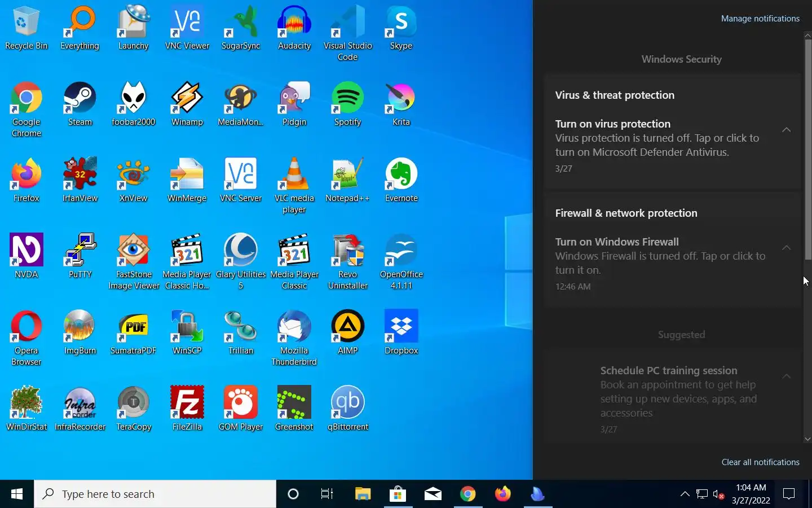The image size is (812, 508).
Task: Open AIMP desktop shortcut
Action: point(347,333)
